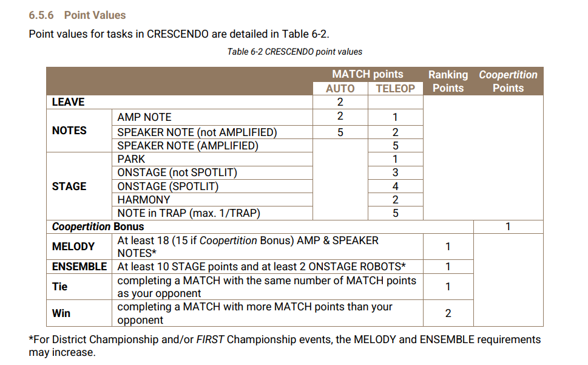Select the Coopertition Bonus row label

point(98,227)
